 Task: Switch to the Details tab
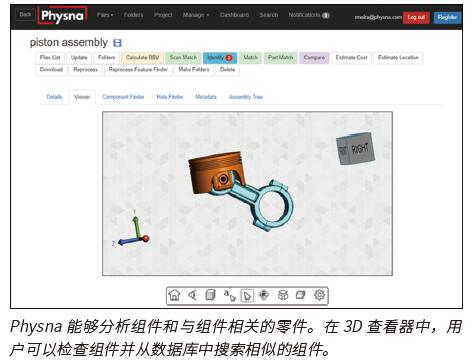click(x=54, y=97)
